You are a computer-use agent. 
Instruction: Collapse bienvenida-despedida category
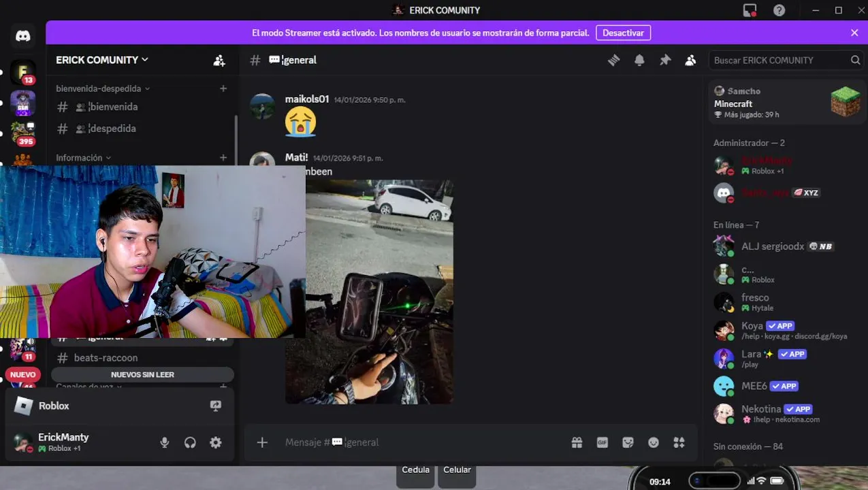tap(103, 88)
